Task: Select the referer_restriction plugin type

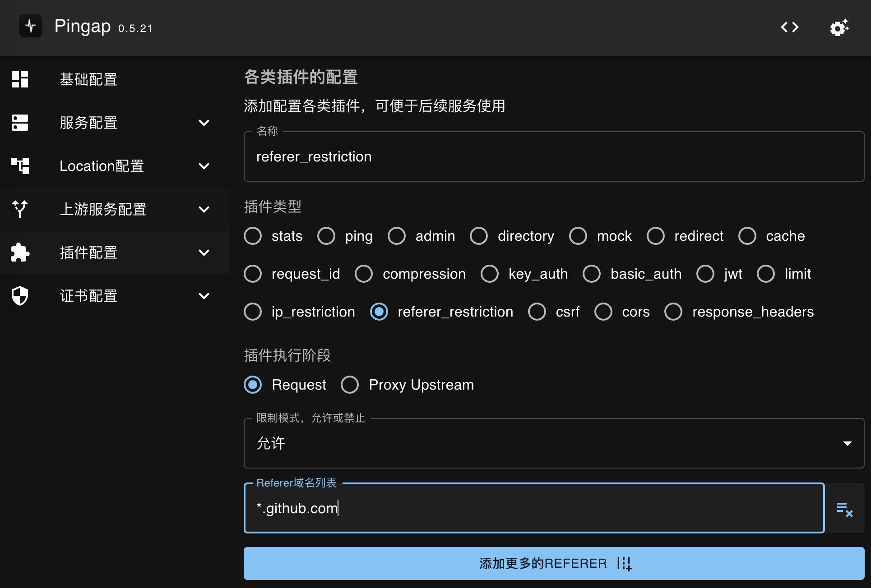Action: click(379, 311)
